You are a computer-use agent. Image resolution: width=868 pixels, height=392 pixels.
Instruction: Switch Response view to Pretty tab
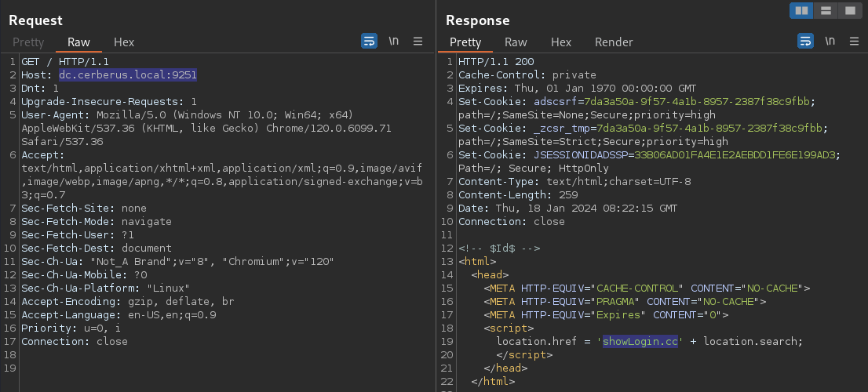point(465,42)
